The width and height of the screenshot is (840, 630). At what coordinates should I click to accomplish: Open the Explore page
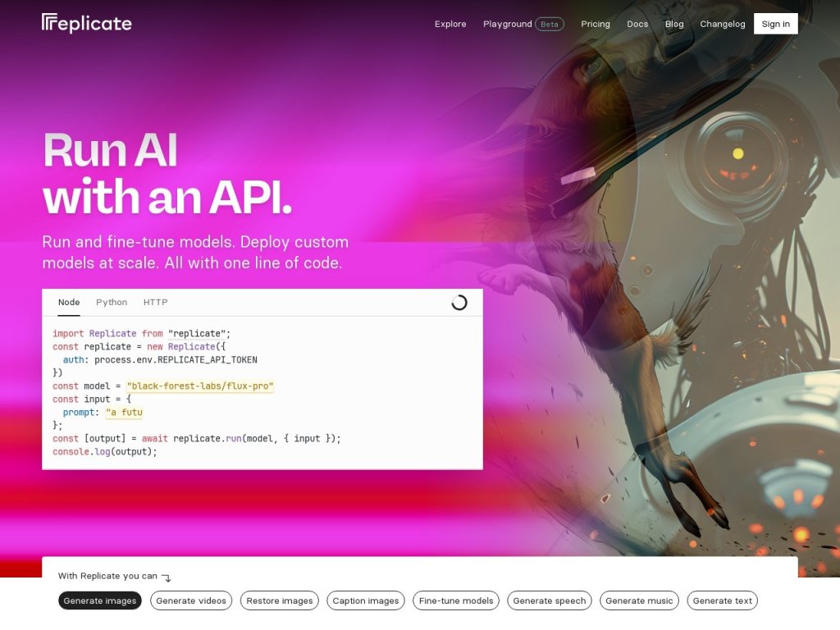coord(450,24)
